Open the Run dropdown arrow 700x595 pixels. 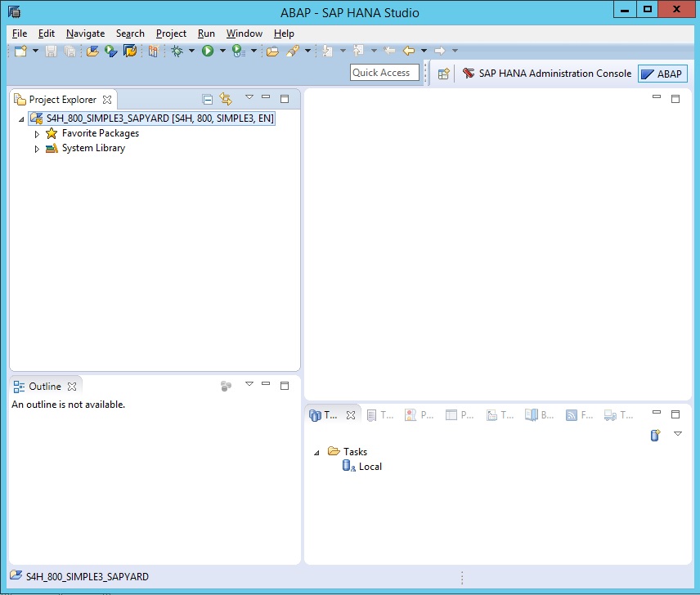(222, 51)
